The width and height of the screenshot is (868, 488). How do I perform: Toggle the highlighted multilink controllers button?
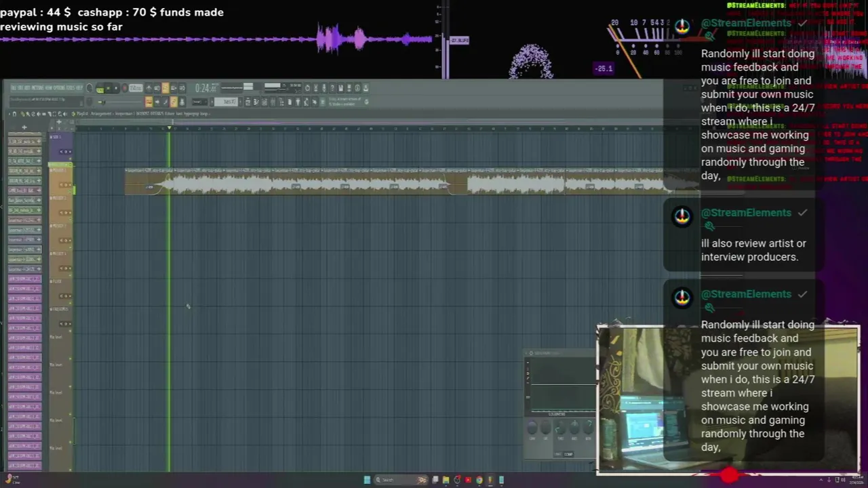pos(174,102)
